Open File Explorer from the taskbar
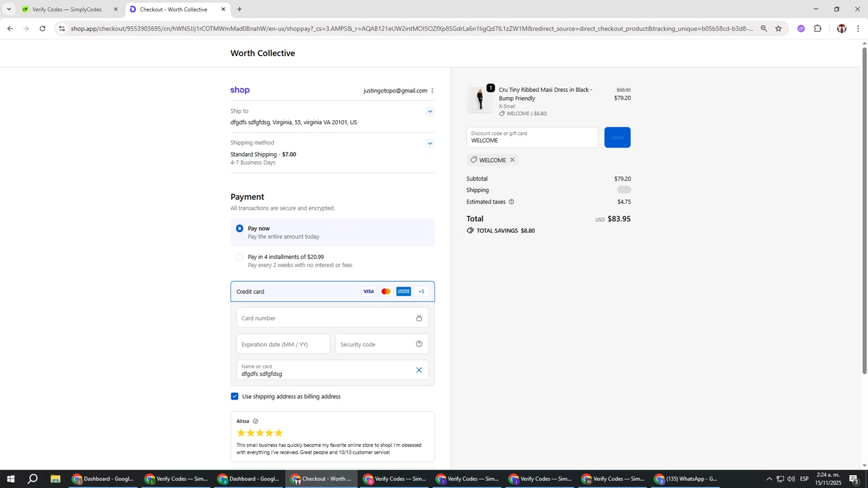Image resolution: width=868 pixels, height=488 pixels. [x=56, y=479]
